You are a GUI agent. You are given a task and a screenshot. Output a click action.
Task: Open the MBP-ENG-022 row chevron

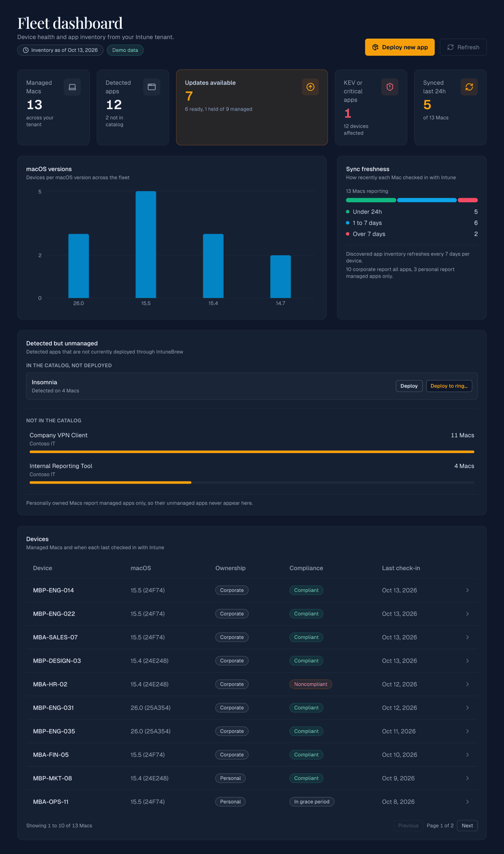click(x=467, y=614)
